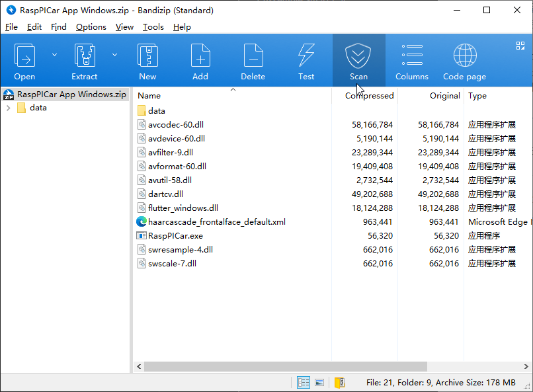Click the 56,320 original size cell
Image resolution: width=533 pixels, height=392 pixels.
446,236
